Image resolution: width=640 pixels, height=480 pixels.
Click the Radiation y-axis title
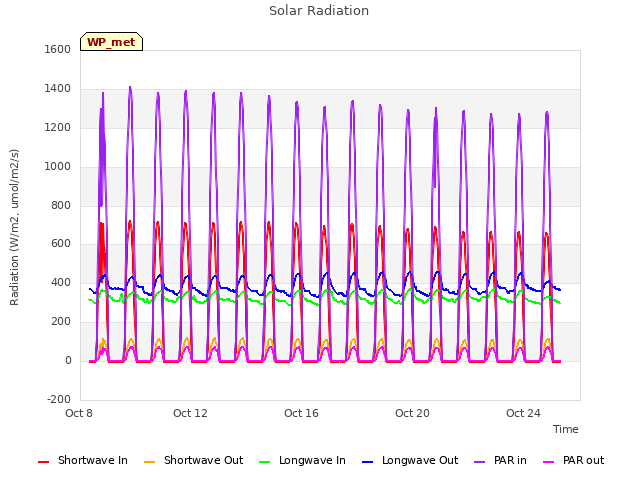[x=14, y=227]
